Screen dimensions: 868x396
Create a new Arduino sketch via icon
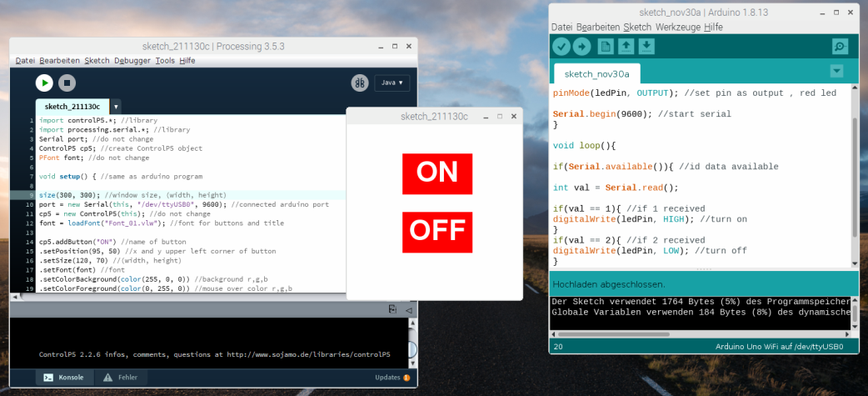click(x=606, y=47)
